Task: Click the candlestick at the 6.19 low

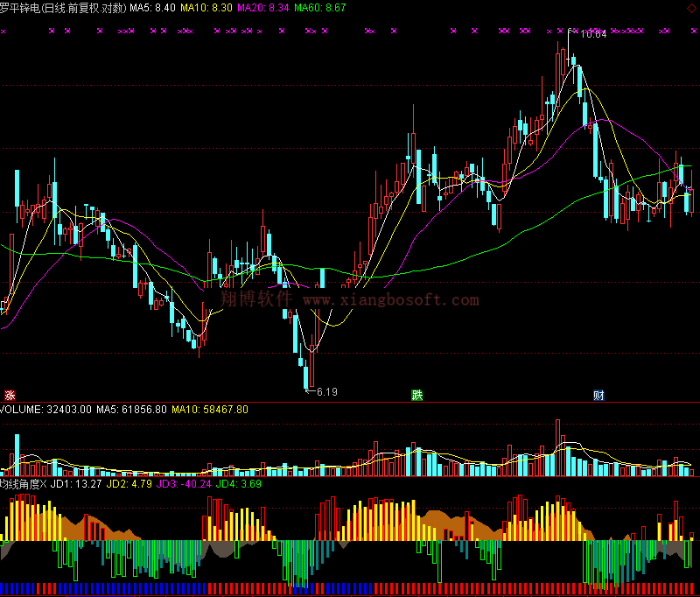Action: click(x=307, y=372)
